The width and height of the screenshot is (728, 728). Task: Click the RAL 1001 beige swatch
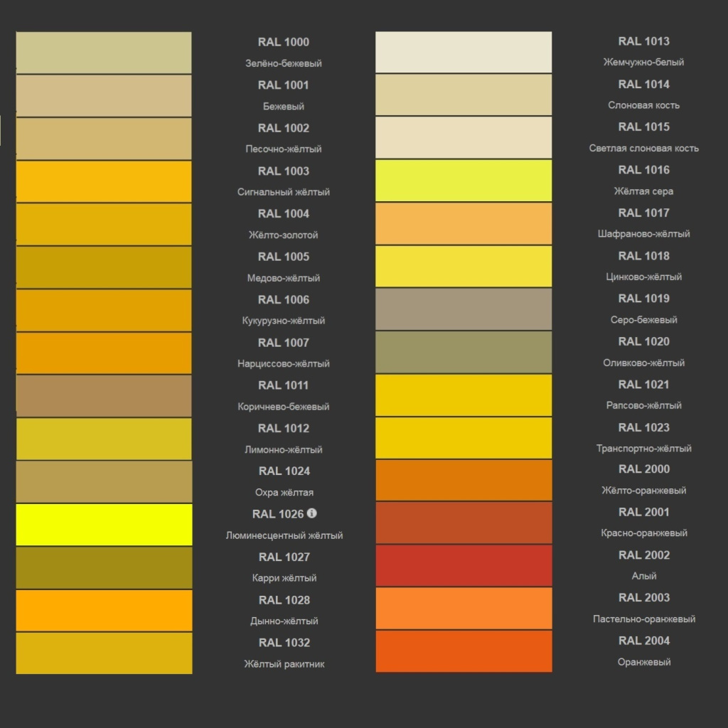[x=104, y=96]
